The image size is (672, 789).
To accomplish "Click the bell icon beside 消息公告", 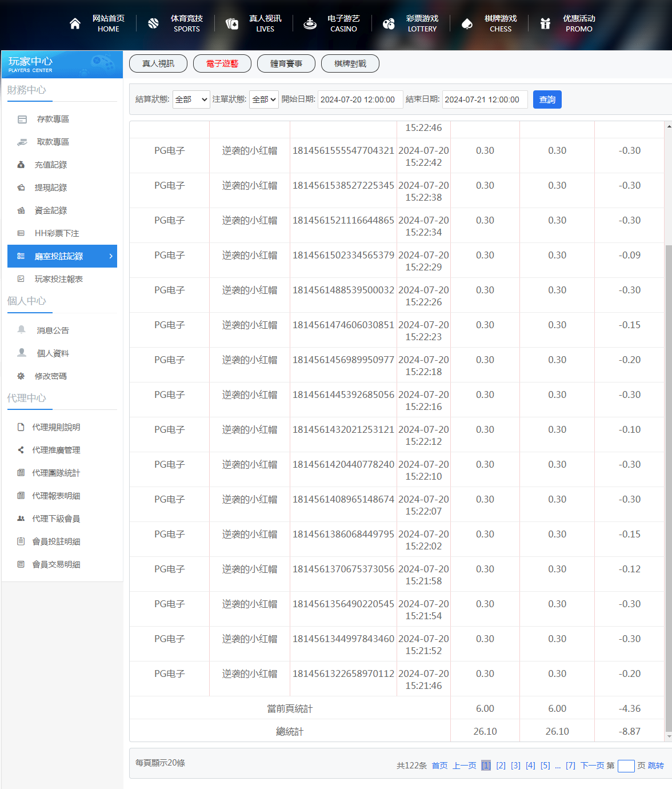I will tap(22, 330).
